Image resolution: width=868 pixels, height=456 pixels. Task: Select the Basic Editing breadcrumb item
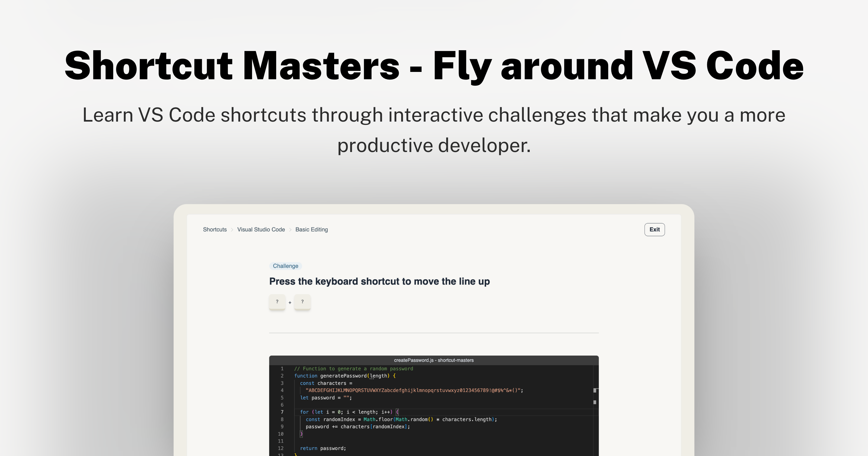[x=311, y=229]
